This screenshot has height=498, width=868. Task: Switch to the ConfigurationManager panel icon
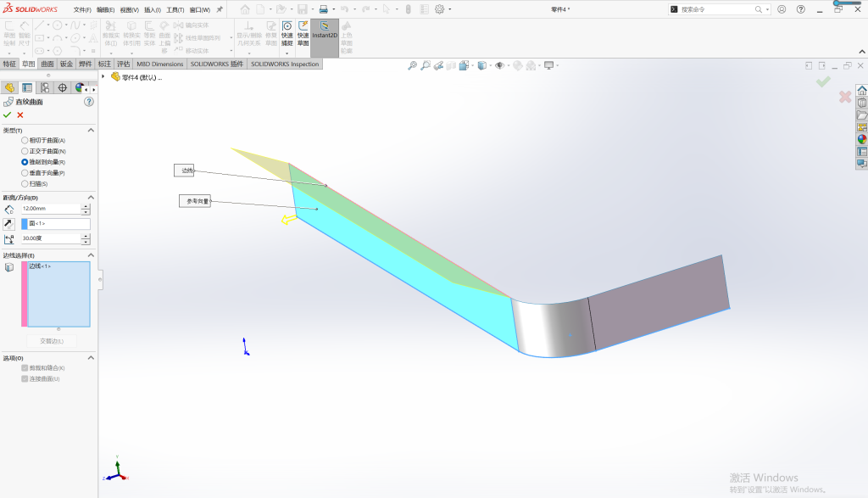click(x=45, y=88)
